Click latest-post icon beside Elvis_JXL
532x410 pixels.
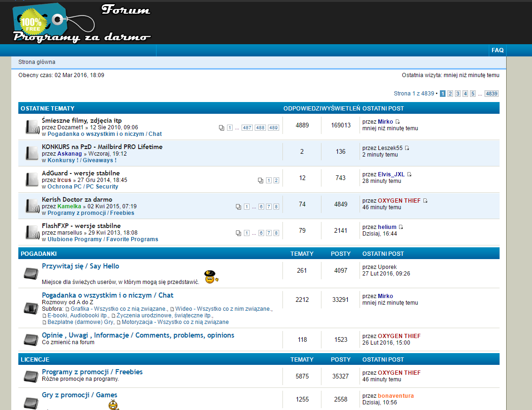coord(409,174)
